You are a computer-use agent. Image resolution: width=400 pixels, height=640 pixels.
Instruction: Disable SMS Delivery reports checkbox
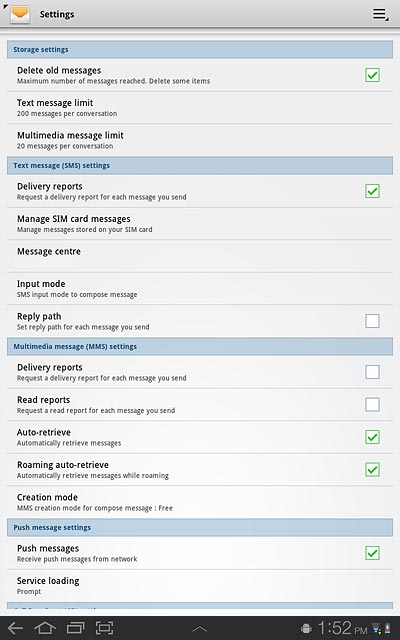coord(372,191)
